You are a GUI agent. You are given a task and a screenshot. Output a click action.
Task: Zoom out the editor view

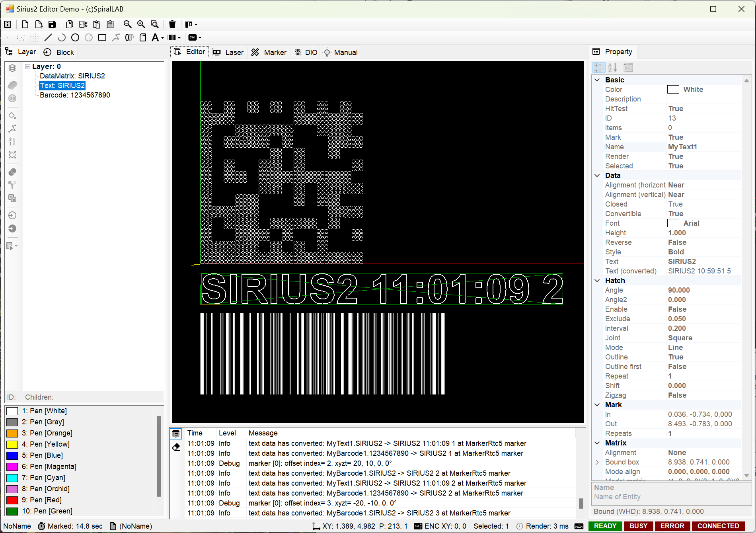(128, 24)
